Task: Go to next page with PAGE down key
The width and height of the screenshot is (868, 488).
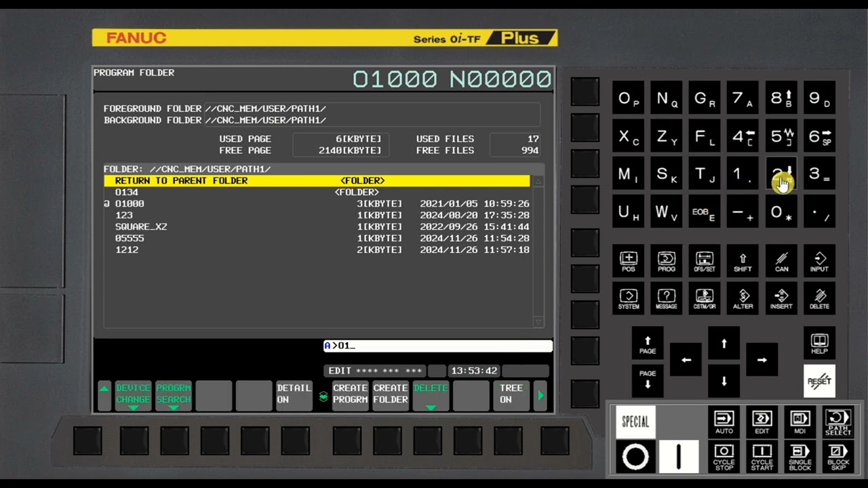Action: pyautogui.click(x=648, y=381)
